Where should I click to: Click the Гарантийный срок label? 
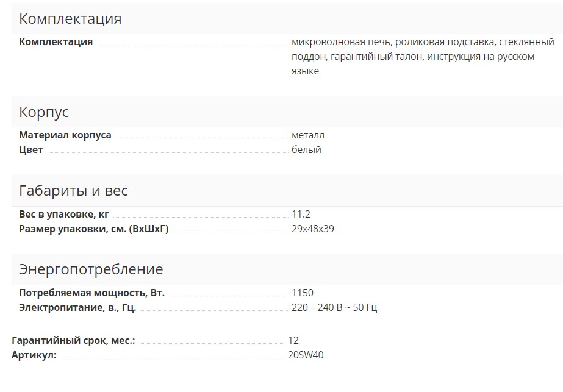(x=73, y=341)
